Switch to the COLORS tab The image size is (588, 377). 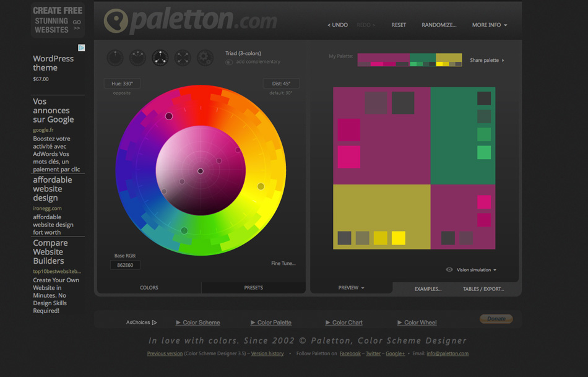[149, 288]
